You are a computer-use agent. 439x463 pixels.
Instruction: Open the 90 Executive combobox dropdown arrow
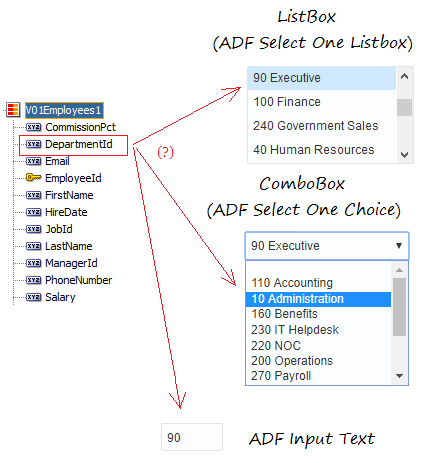399,246
